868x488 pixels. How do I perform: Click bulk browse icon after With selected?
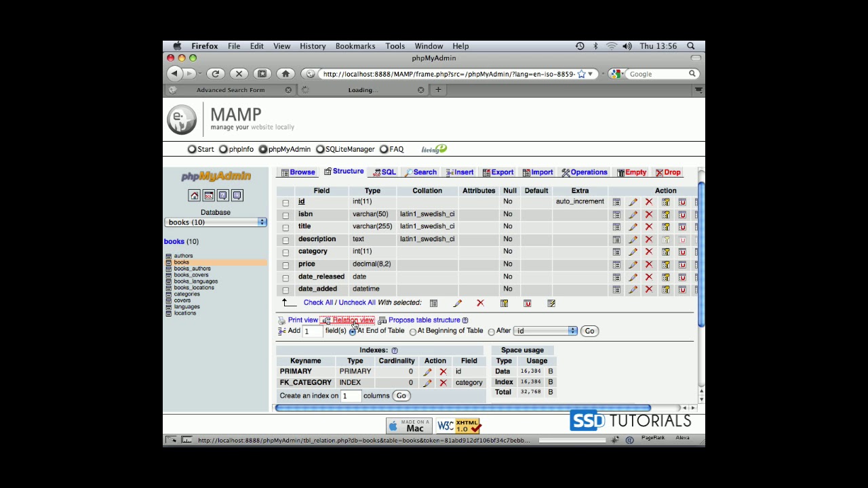click(433, 304)
